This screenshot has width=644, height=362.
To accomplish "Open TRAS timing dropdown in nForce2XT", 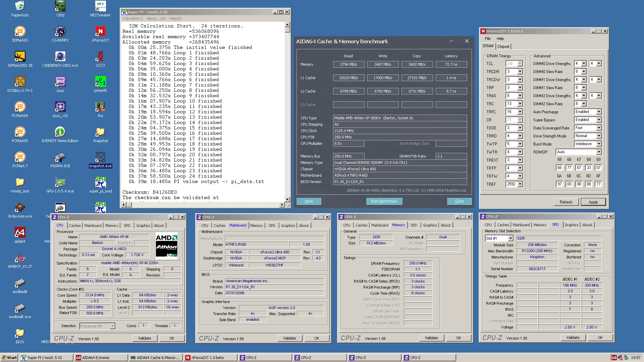I will pos(520,96).
